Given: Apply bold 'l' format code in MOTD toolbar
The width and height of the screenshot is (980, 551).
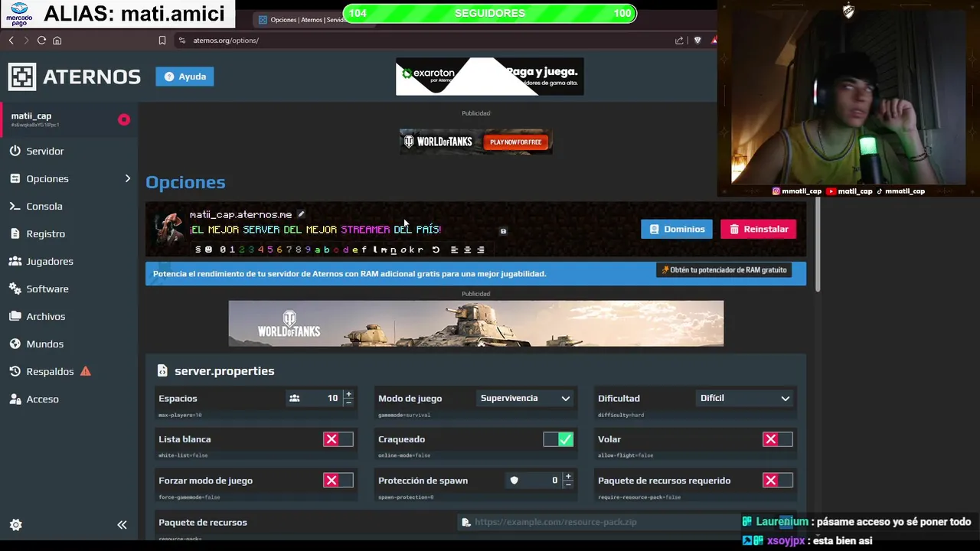Looking at the screenshot, I should tap(375, 249).
